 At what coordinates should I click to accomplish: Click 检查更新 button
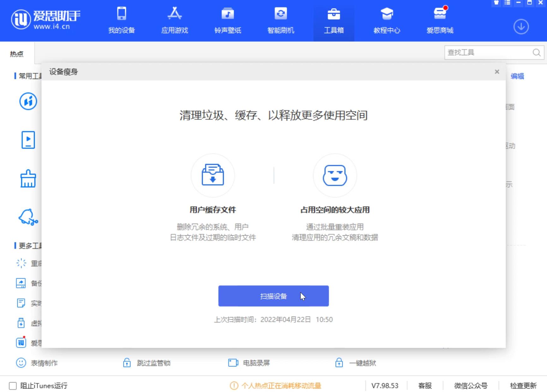tap(523, 386)
